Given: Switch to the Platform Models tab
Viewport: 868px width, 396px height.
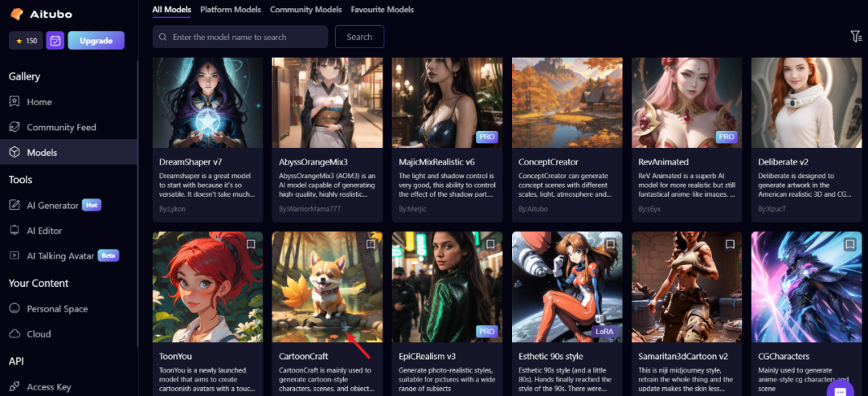Looking at the screenshot, I should pyautogui.click(x=231, y=10).
